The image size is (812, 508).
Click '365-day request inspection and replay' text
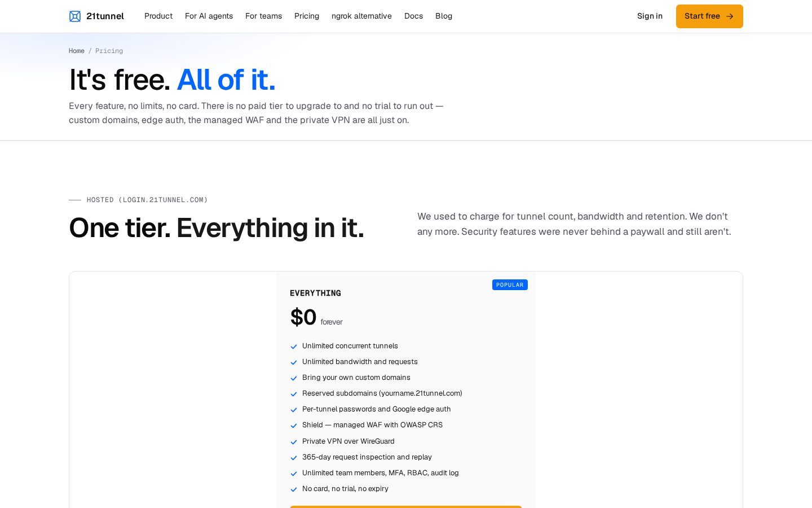tap(367, 457)
